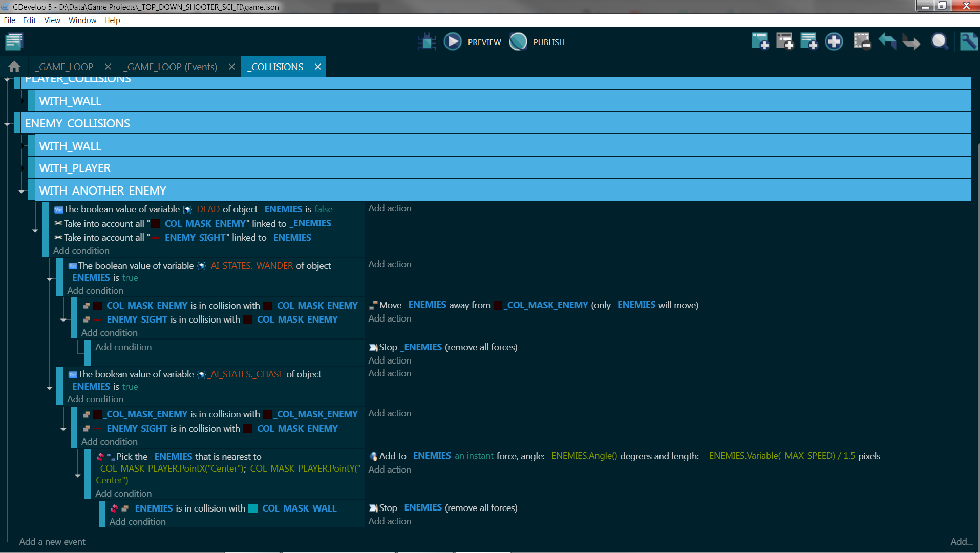Click 'Add a new event' link
This screenshot has height=553, width=980.
52,542
